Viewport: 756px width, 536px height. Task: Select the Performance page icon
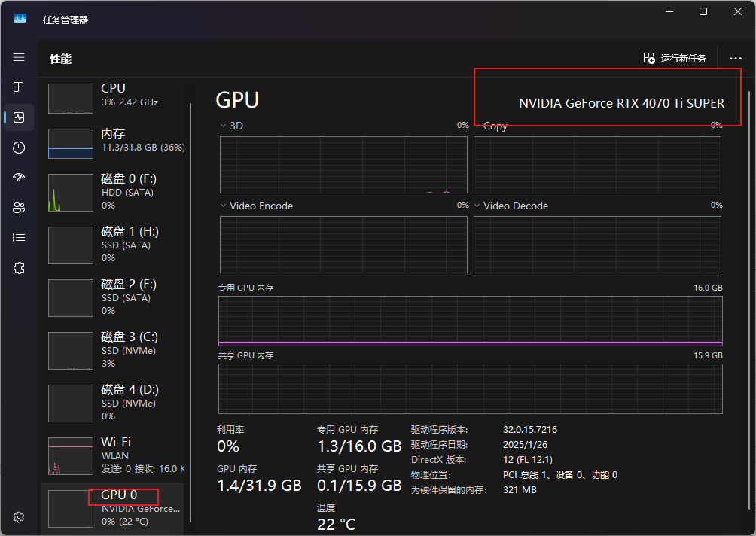19,117
